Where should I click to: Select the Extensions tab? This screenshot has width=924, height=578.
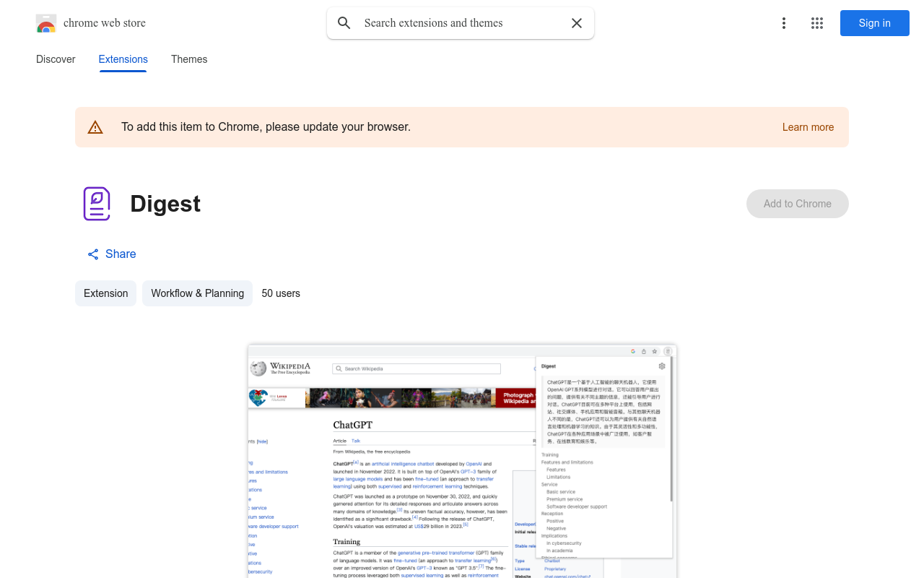tap(123, 59)
